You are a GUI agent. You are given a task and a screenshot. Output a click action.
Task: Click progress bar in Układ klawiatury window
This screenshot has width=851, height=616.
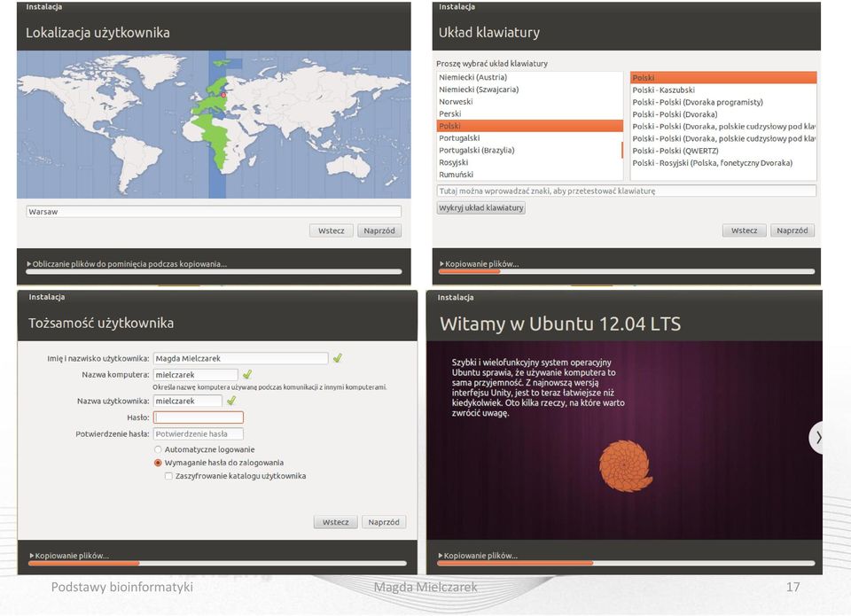coord(627,271)
